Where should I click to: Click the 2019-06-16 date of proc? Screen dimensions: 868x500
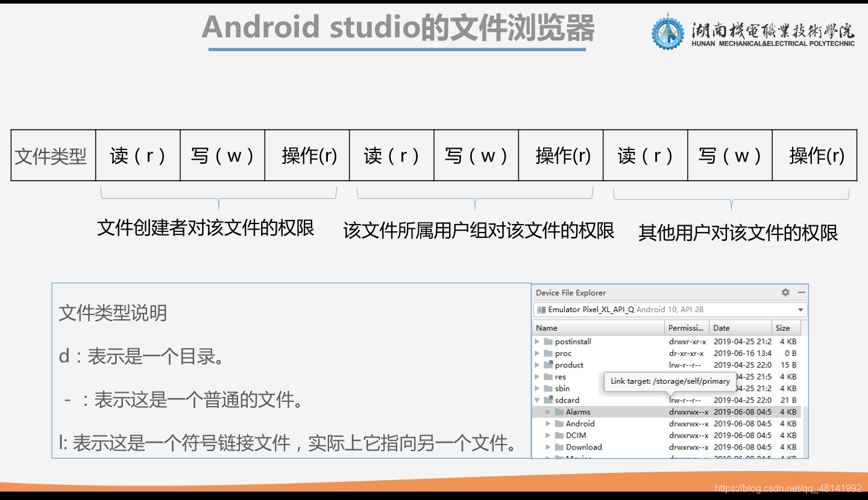pos(743,354)
